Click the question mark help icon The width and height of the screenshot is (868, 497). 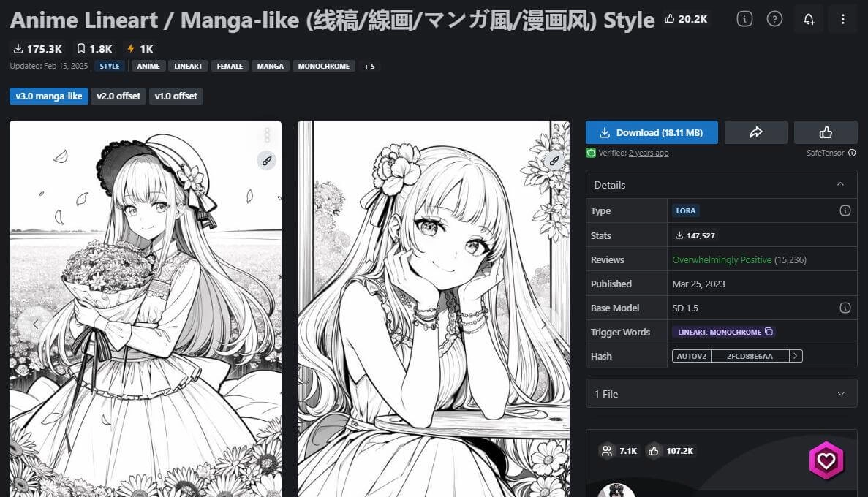[774, 19]
